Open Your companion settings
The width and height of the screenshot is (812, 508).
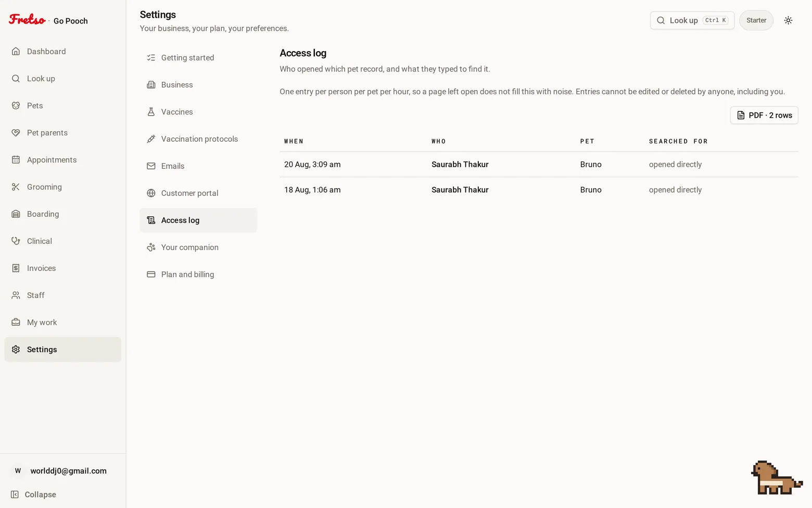(x=198, y=247)
